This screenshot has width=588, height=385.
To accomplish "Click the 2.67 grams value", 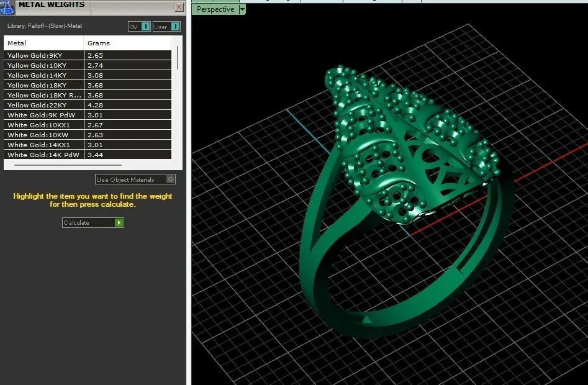I will pos(95,125).
